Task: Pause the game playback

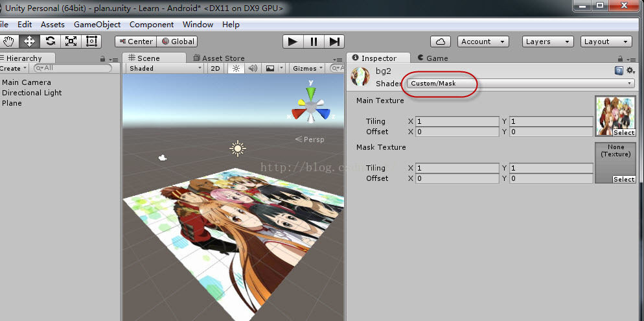Action: click(x=314, y=42)
